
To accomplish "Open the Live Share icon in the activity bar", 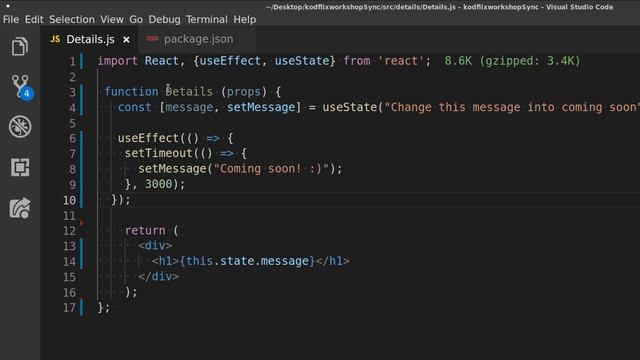I will (x=20, y=208).
